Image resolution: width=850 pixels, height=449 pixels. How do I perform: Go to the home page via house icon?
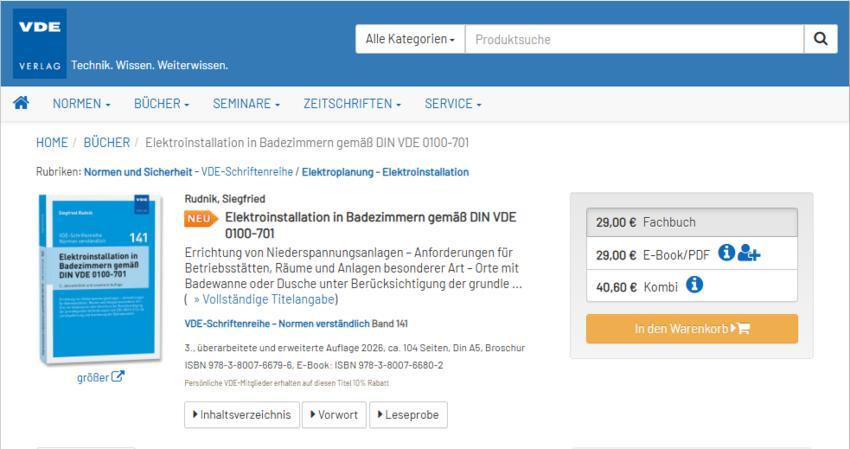(21, 102)
